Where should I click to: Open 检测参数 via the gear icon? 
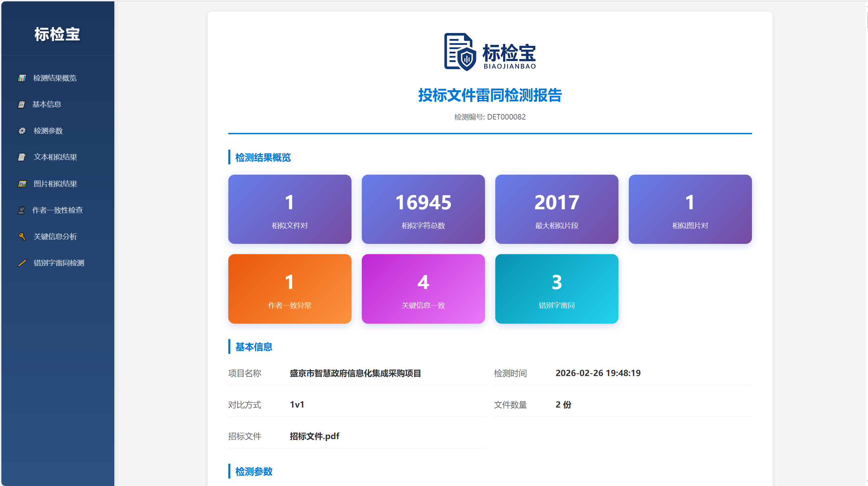point(22,131)
